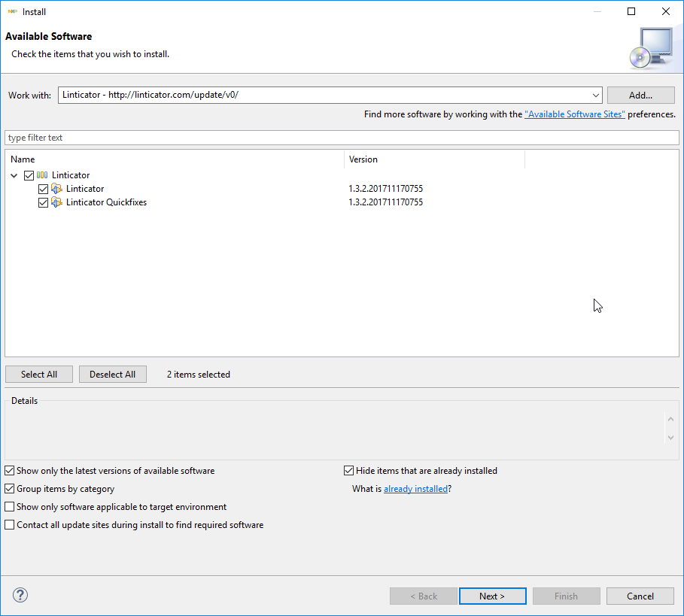Open the Work with site dropdown
The image size is (684, 616).
point(595,95)
